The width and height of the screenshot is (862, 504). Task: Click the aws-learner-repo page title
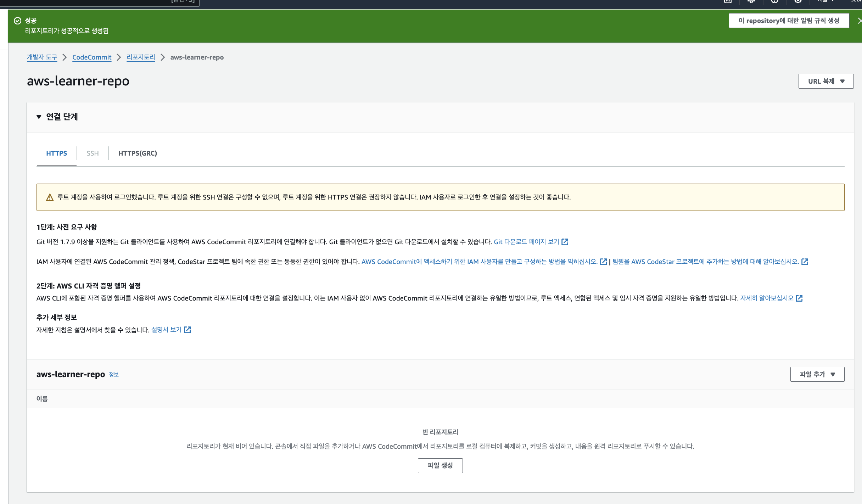[78, 81]
